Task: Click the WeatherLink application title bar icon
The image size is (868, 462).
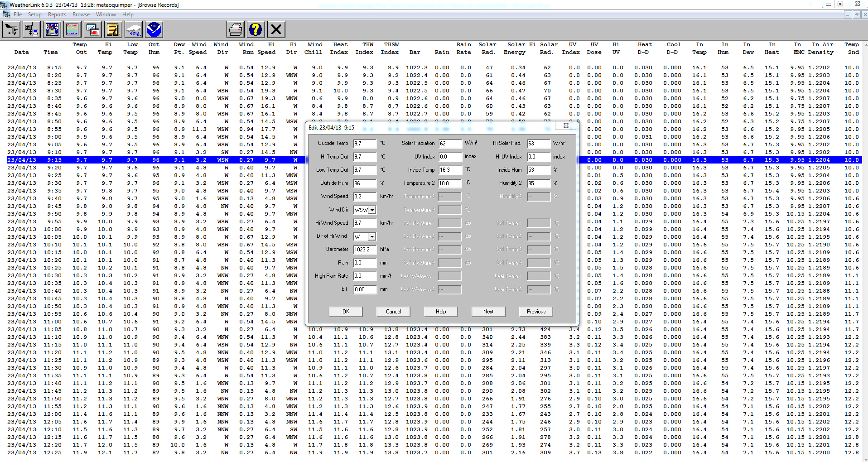Action: coord(5,5)
